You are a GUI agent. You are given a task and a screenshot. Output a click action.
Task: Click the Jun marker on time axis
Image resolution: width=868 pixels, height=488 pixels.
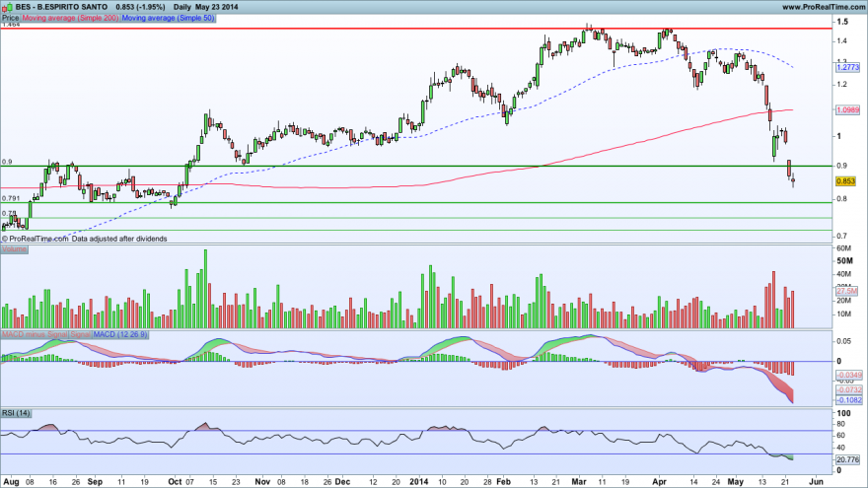click(x=816, y=481)
